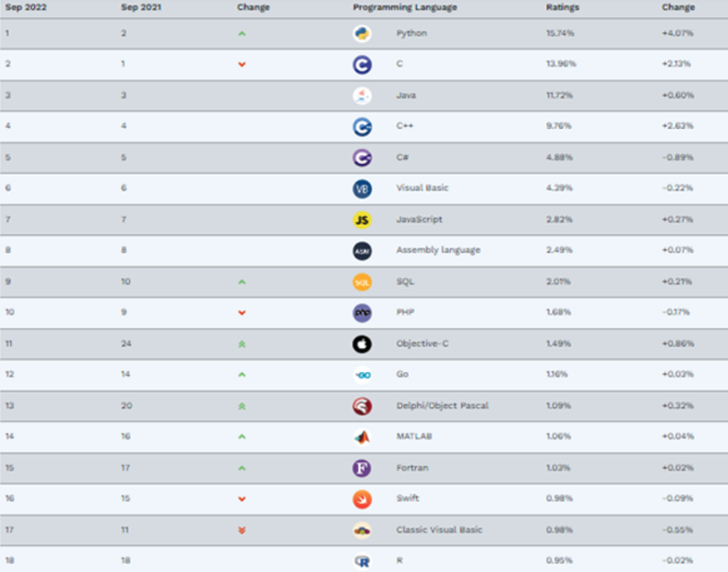Click the Ratings column header
728x572 pixels.
click(562, 7)
